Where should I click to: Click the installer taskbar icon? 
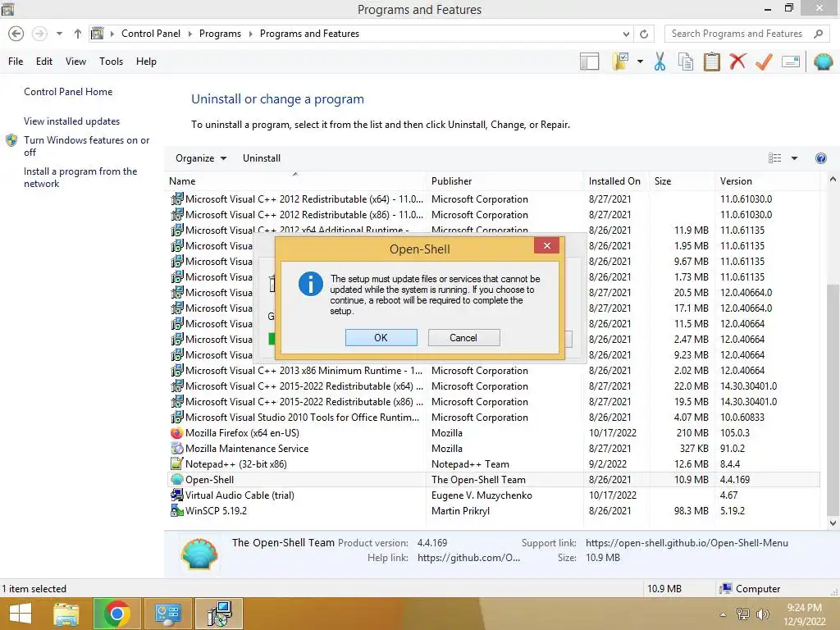[218, 614]
